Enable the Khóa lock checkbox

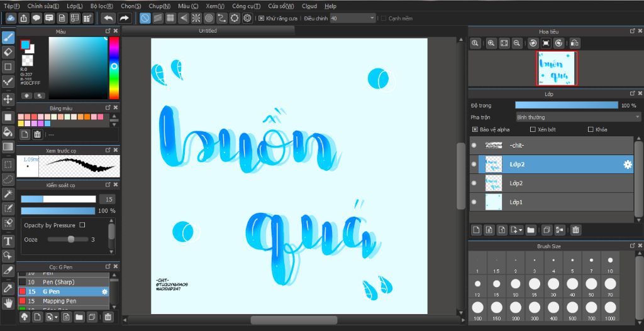(x=591, y=129)
